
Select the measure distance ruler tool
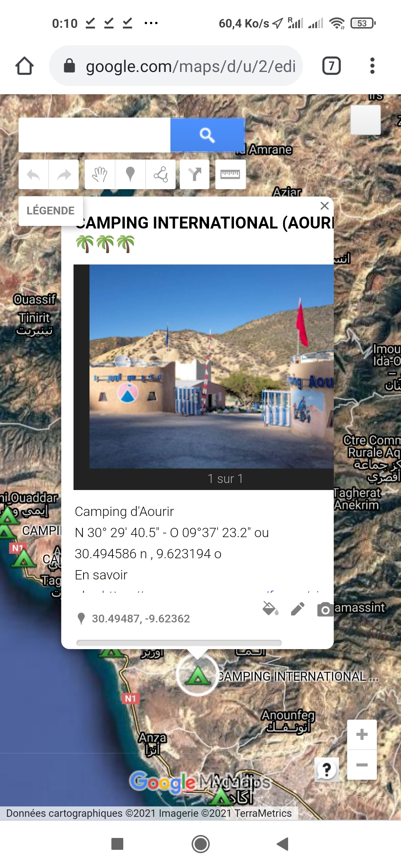click(x=230, y=174)
